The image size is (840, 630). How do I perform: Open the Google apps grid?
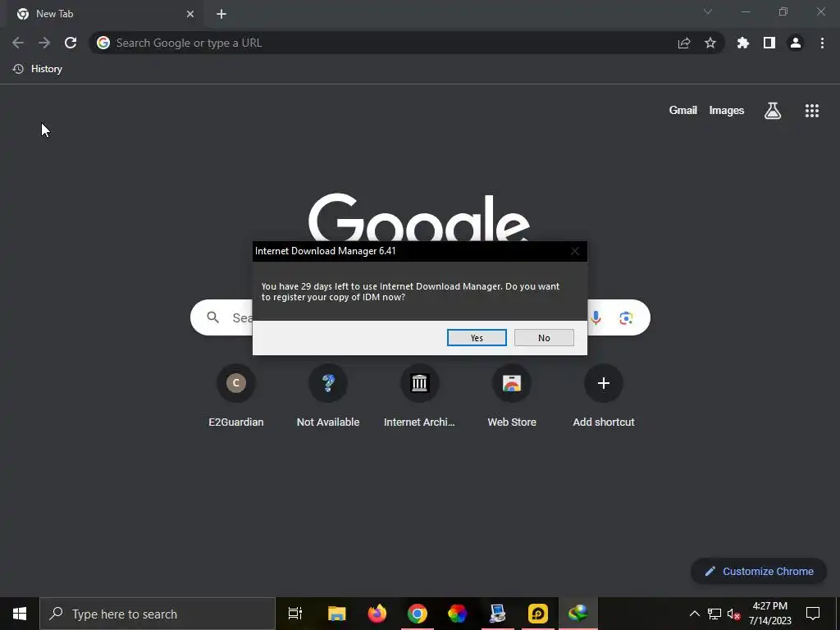click(812, 111)
